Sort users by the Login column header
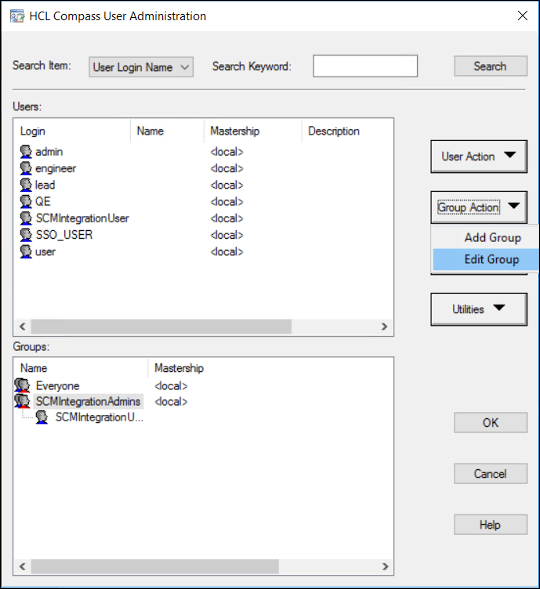The image size is (540, 589). tap(72, 131)
